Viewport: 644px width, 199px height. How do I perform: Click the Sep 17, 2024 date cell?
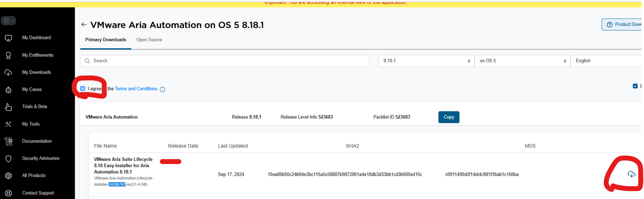click(231, 174)
